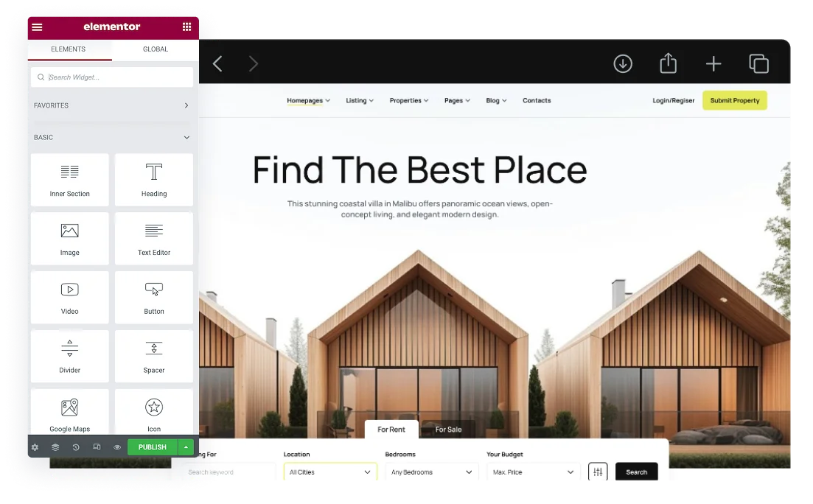Select the Heading widget

click(x=154, y=180)
